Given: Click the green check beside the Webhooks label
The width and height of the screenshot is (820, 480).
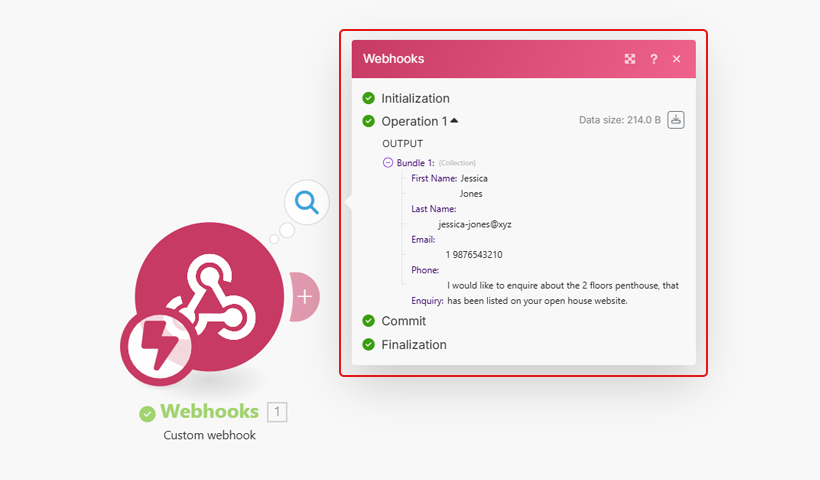Looking at the screenshot, I should click(148, 412).
